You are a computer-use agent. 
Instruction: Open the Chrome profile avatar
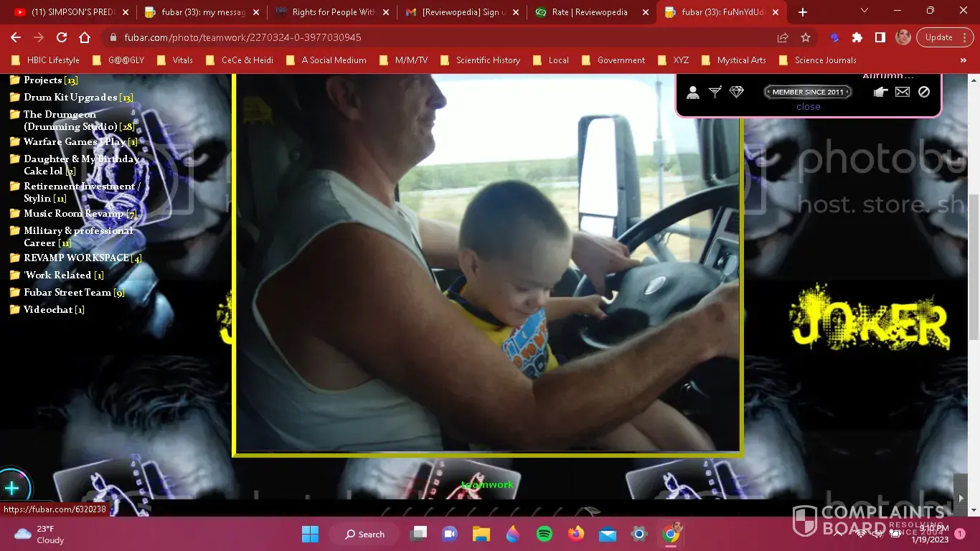[x=903, y=37]
